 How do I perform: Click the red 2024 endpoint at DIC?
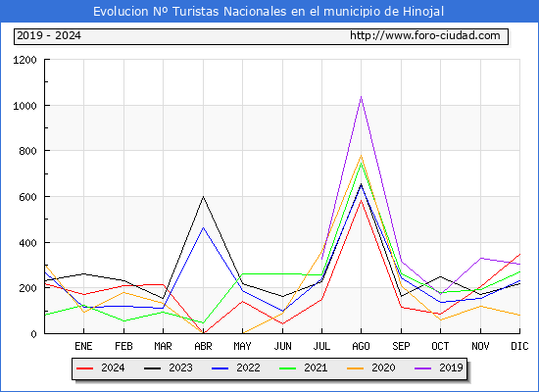pos(519,255)
